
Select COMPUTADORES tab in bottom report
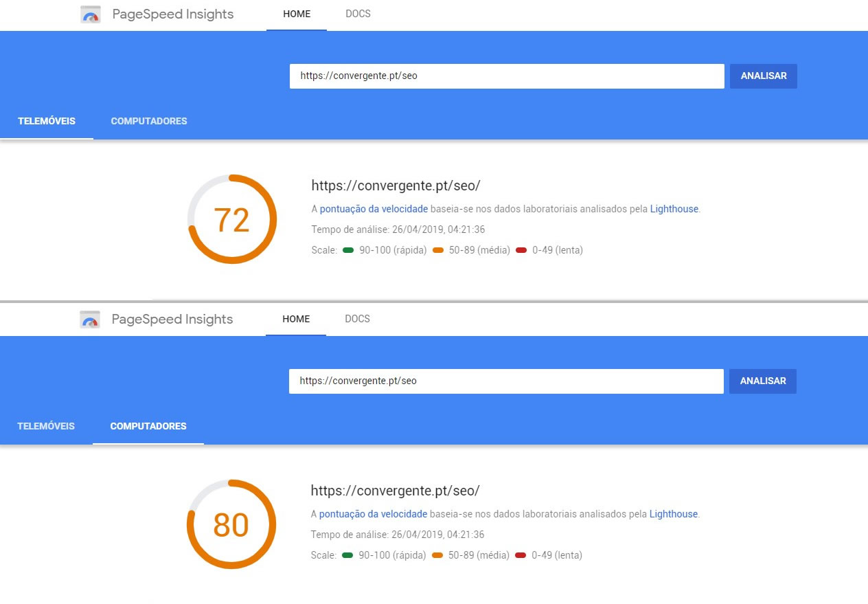point(148,427)
